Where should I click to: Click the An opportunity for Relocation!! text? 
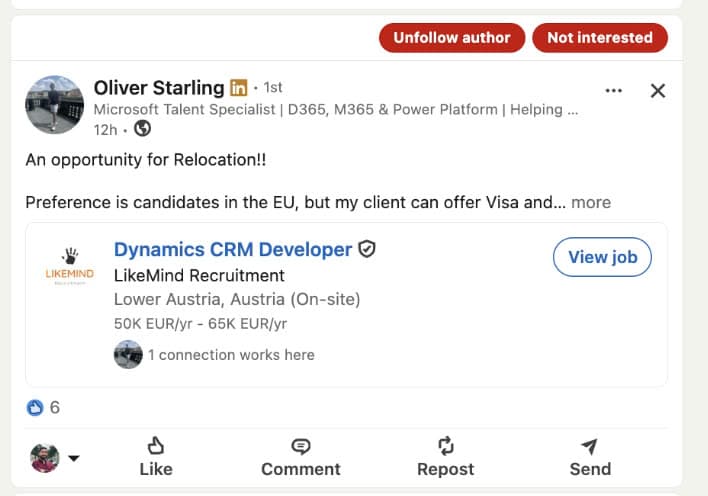tap(146, 160)
